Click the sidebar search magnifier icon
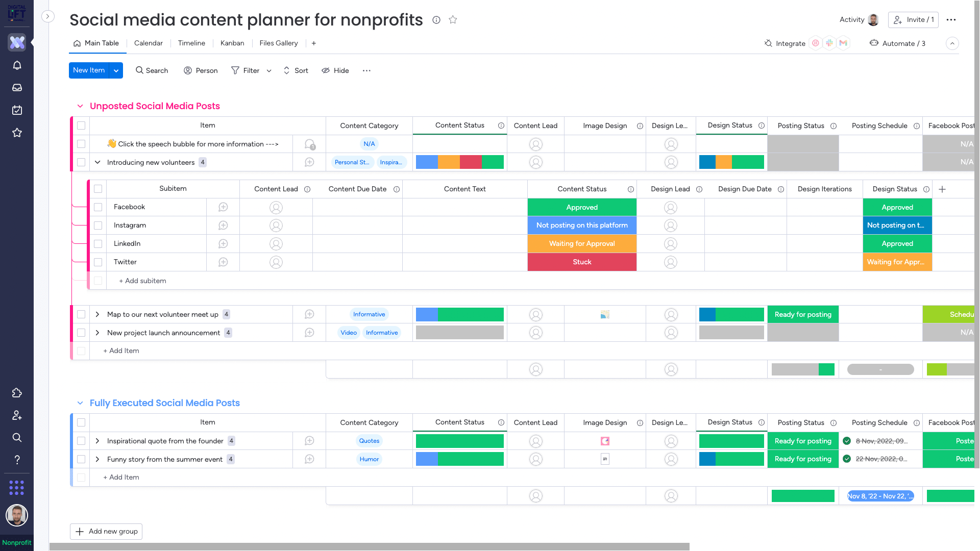The image size is (980, 551). coord(17,437)
